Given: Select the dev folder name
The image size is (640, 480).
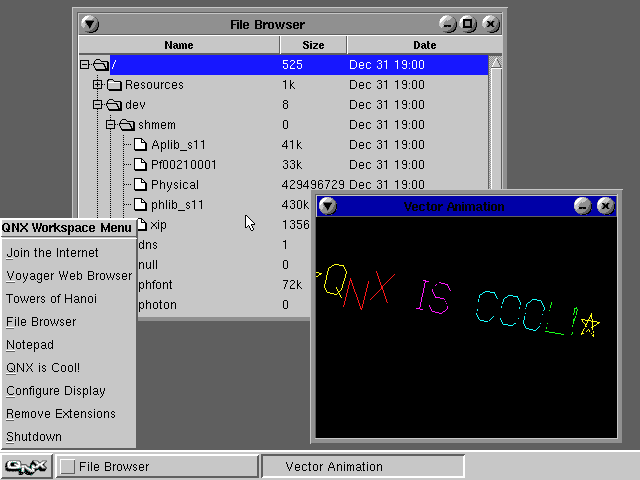Looking at the screenshot, I should click(135, 105).
